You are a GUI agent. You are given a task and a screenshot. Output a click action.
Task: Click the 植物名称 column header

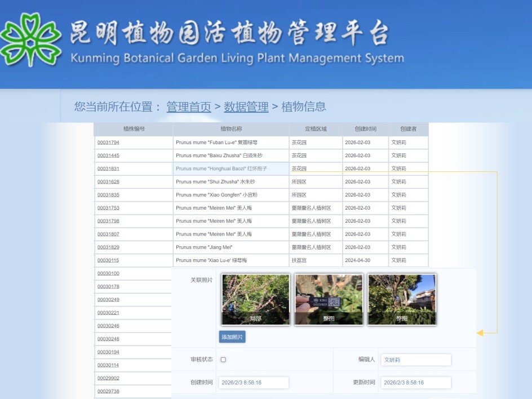[231, 129]
